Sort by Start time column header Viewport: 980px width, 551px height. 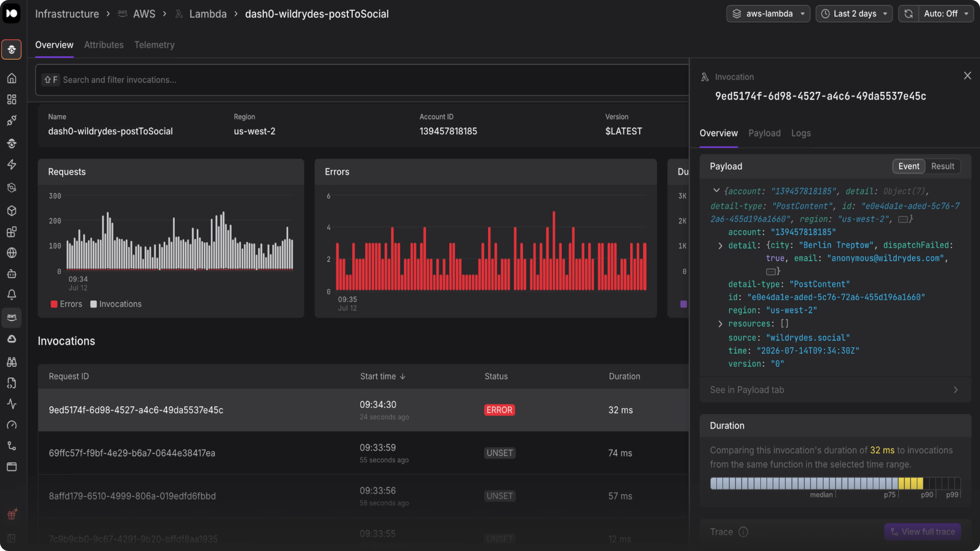tap(383, 376)
